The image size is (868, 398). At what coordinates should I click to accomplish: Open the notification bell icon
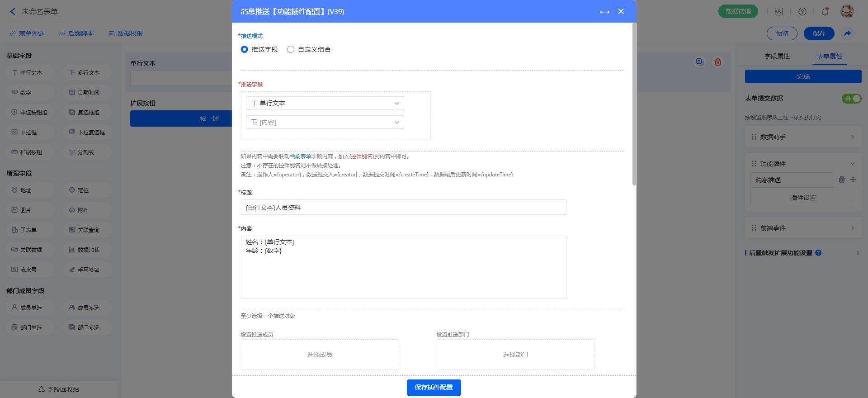click(825, 12)
